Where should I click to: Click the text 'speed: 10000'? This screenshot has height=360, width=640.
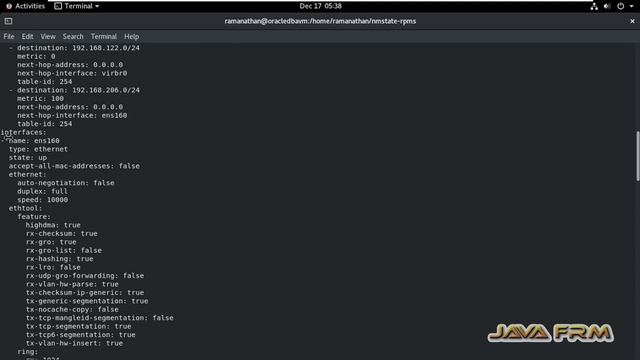point(42,200)
